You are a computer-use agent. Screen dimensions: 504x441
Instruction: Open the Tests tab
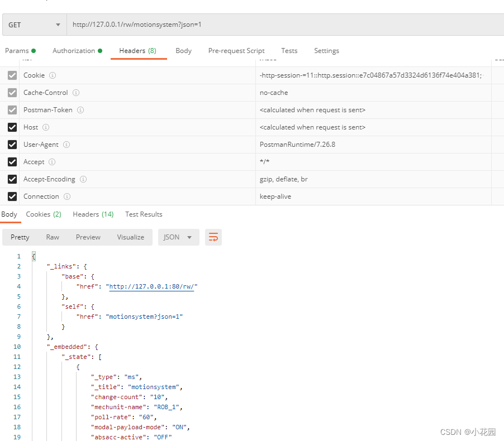click(x=289, y=51)
